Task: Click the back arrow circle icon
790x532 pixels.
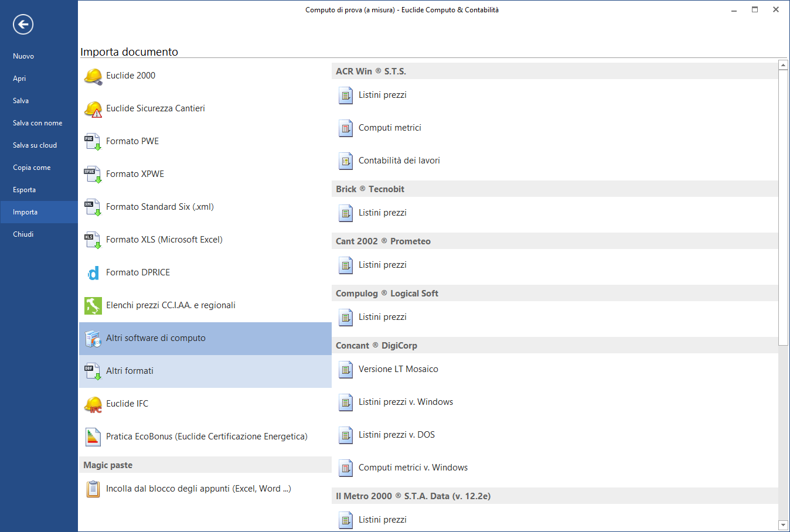Action: tap(23, 25)
